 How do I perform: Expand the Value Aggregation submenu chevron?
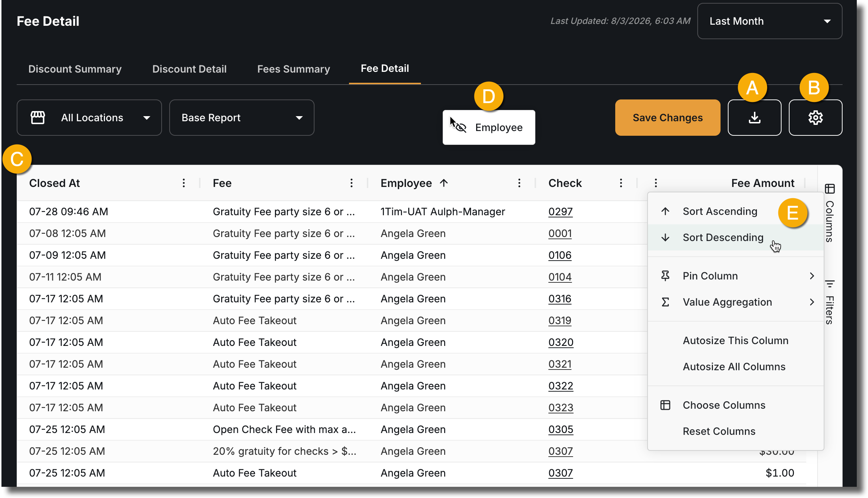[x=812, y=302]
